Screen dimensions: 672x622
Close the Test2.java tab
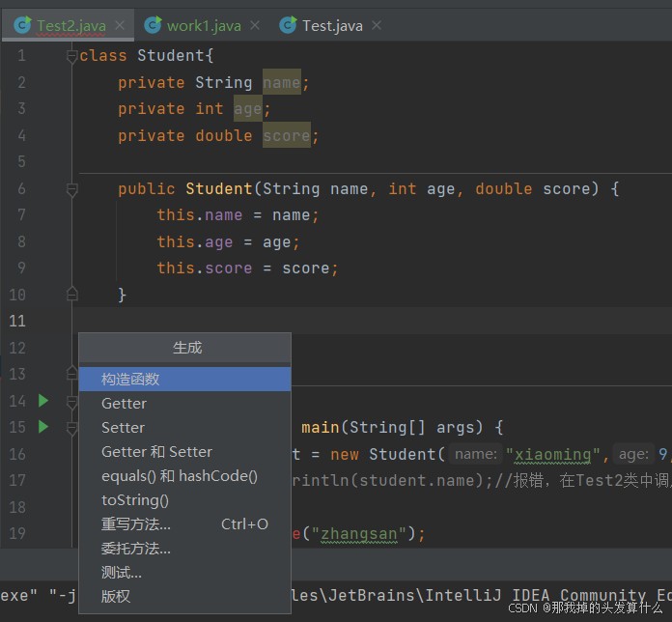tap(120, 25)
